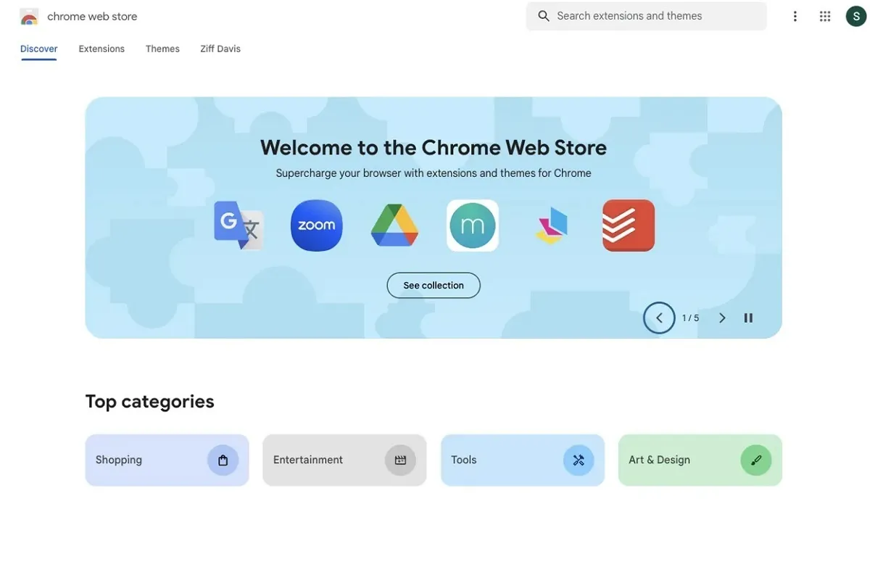Advance to the next carousel slide
870x588 pixels.
click(722, 318)
